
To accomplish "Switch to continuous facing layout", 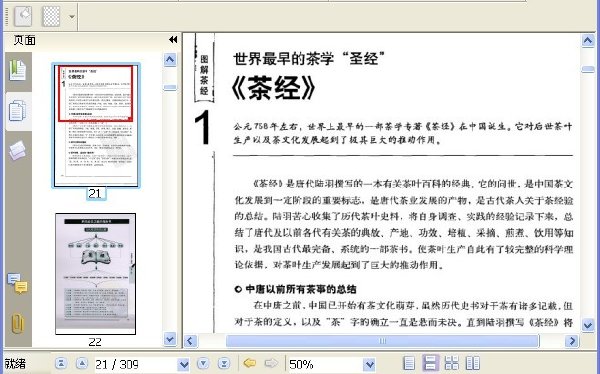I will click(x=452, y=363).
